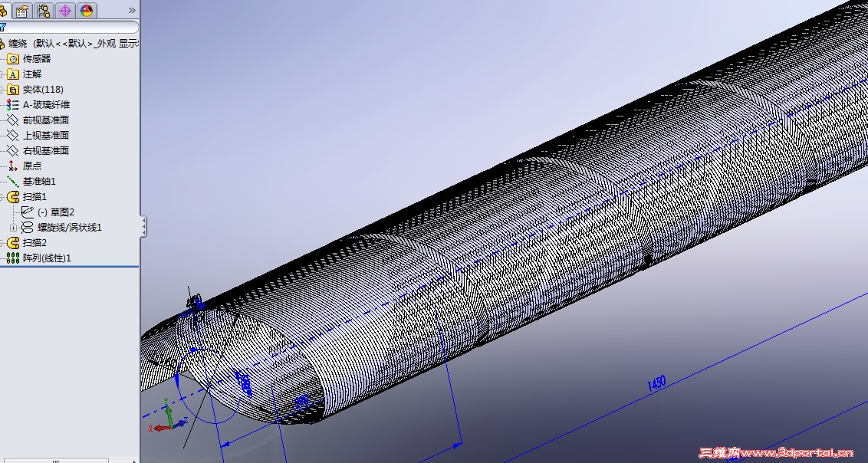Click the feature tree filter input field
Image resolution: width=868 pixels, height=463 pixels.
click(x=71, y=27)
